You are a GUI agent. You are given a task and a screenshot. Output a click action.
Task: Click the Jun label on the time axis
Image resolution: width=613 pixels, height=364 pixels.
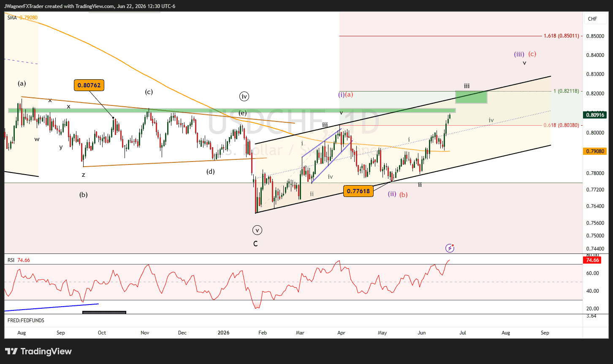point(422,333)
